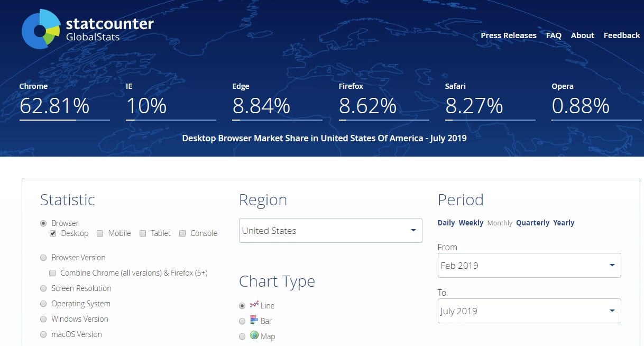Switch period to Weekly
The image size is (644, 346).
(x=471, y=223)
